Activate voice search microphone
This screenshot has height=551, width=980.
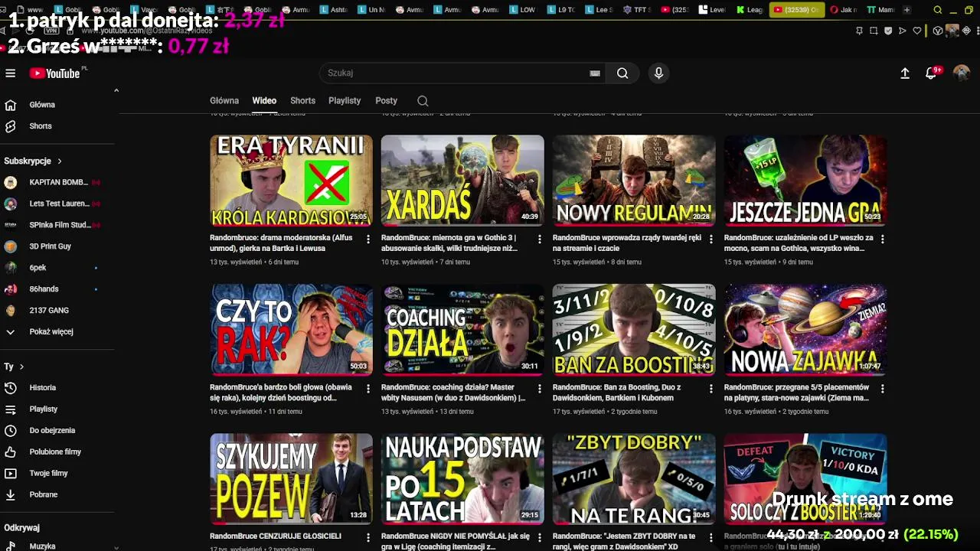coord(658,73)
